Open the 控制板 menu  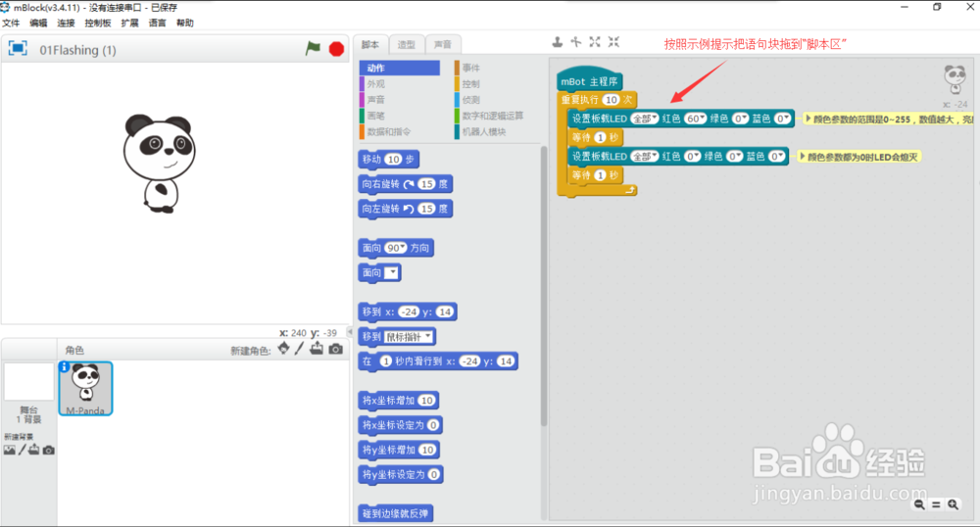pyautogui.click(x=97, y=24)
